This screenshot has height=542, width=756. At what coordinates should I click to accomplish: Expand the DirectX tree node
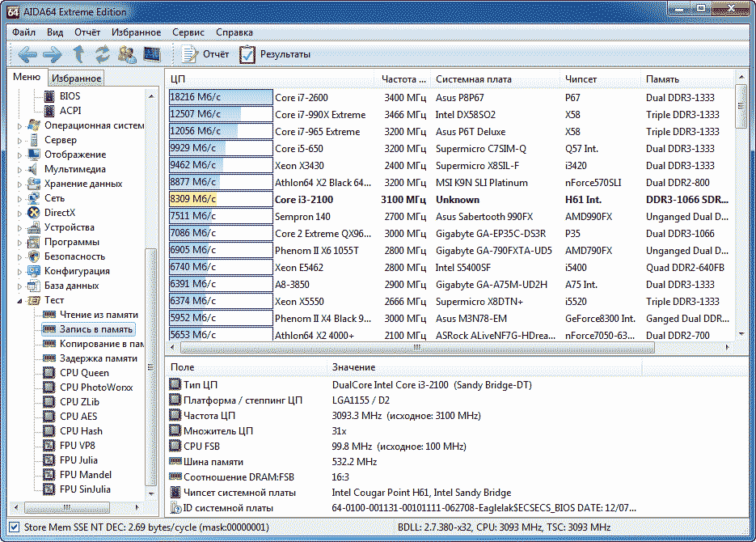[x=19, y=214]
